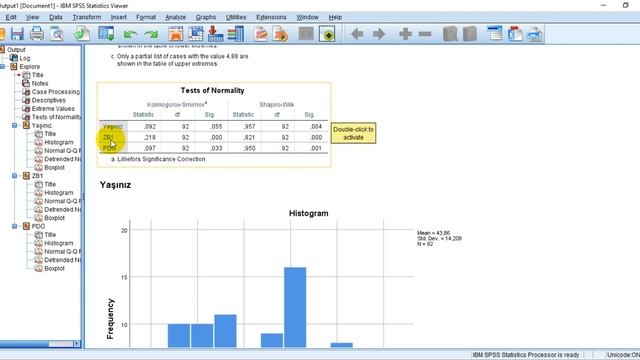Screen dimensions: 640x360
Task: Open the Help menu
Action: tap(335, 17)
